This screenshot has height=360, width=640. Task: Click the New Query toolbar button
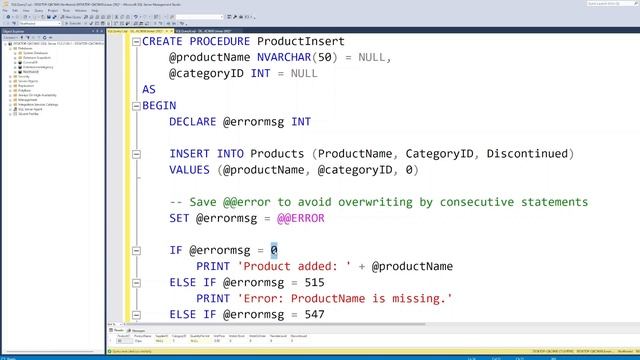[x=71, y=17]
